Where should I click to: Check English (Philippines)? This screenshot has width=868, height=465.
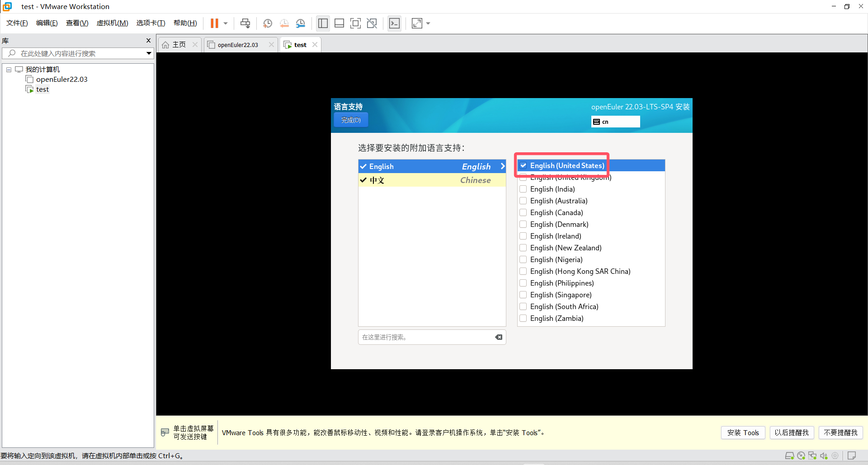click(x=523, y=283)
